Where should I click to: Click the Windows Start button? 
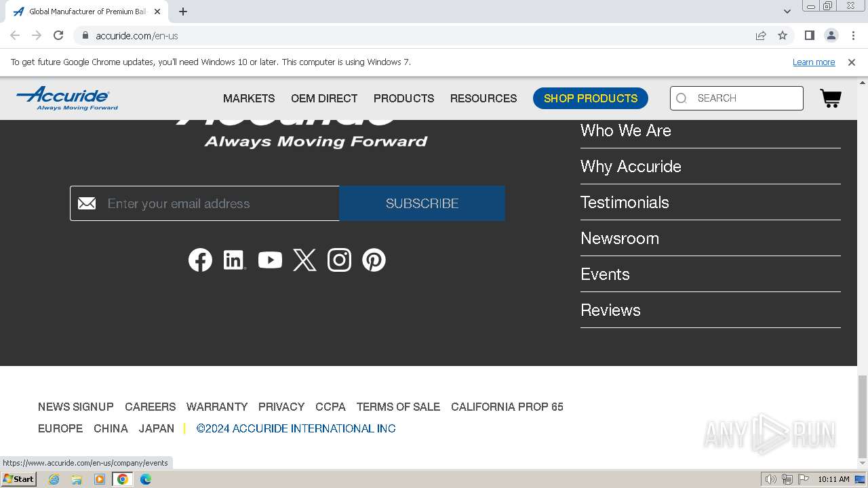(x=19, y=479)
